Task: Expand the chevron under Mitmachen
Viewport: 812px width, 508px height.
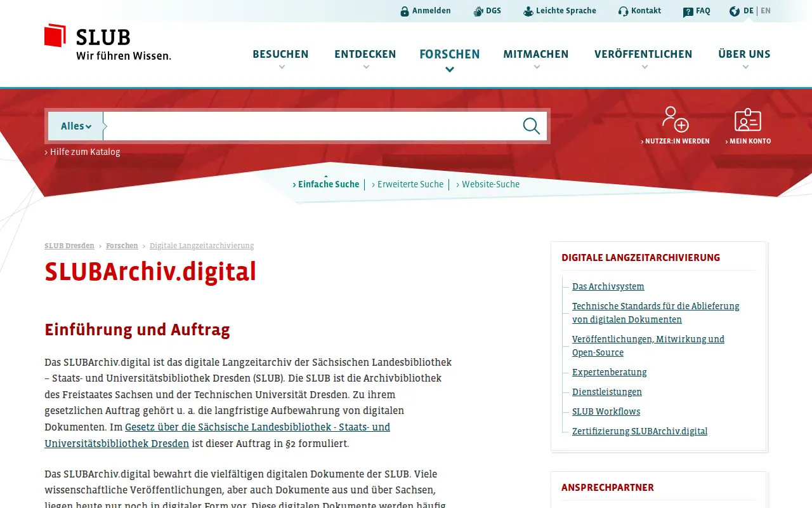Action: [x=537, y=67]
